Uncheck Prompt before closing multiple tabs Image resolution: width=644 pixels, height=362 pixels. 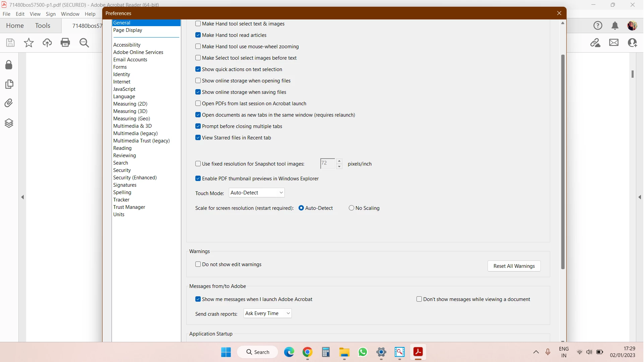(198, 126)
